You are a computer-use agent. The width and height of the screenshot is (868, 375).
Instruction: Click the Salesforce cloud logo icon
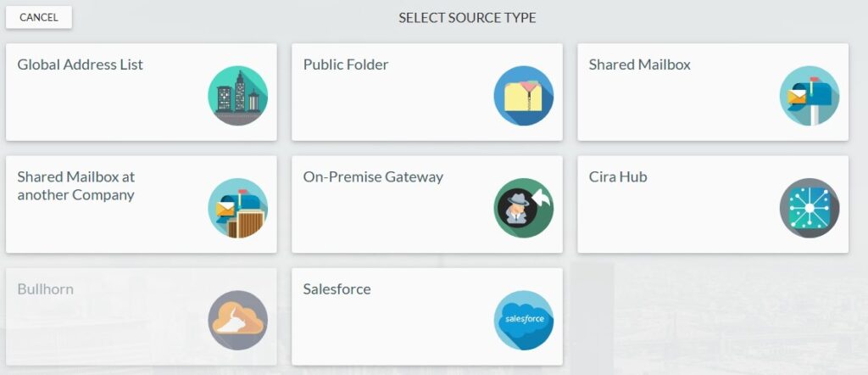(524, 321)
